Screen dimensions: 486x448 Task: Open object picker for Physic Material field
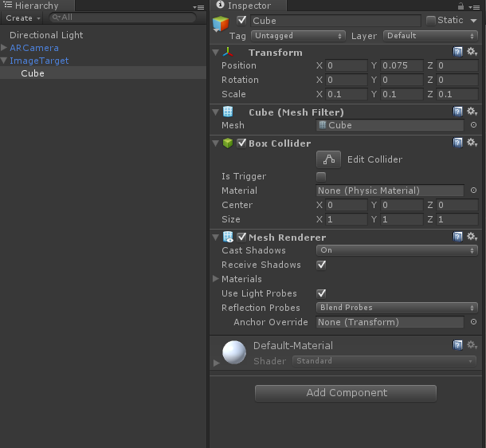coord(473,191)
